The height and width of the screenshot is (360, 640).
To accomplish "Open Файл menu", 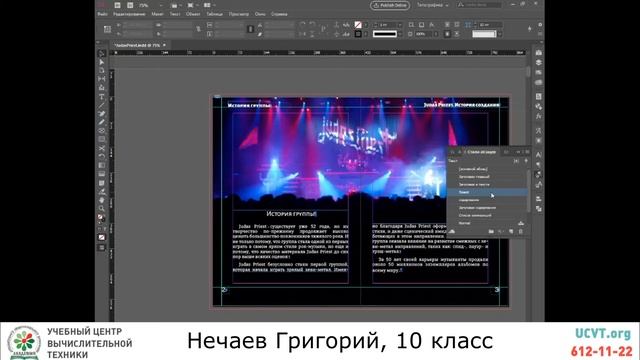I will pyautogui.click(x=102, y=14).
